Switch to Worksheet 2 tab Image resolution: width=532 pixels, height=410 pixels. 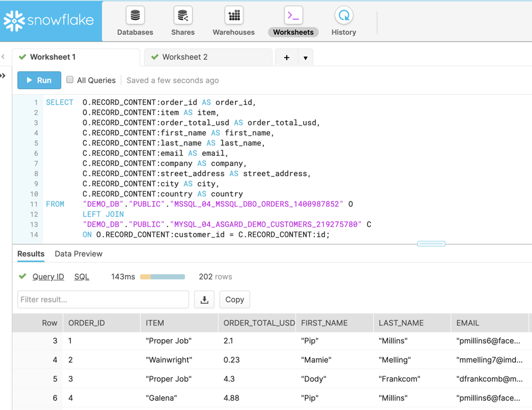(209, 57)
